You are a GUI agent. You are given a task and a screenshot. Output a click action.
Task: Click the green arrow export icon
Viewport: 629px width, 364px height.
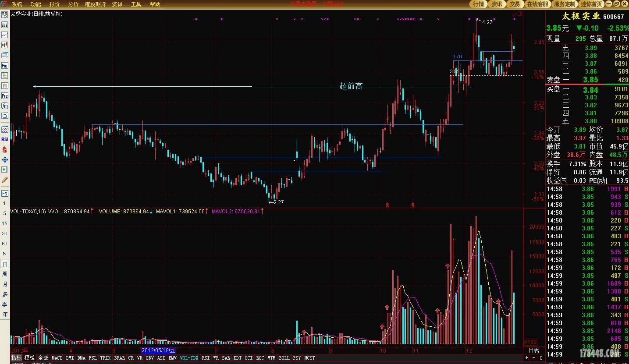tap(5, 170)
